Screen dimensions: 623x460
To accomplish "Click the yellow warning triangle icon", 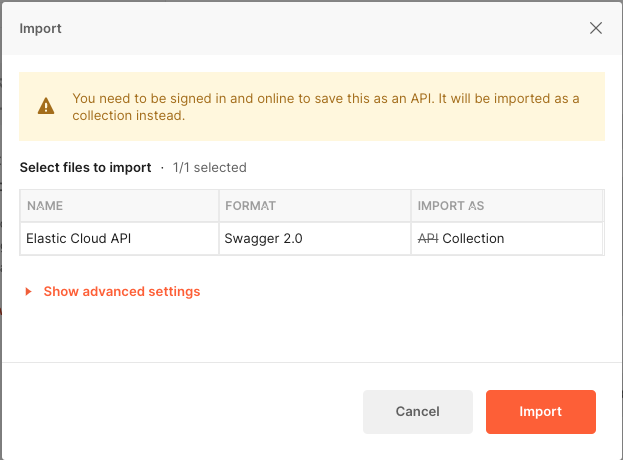I will pos(46,106).
